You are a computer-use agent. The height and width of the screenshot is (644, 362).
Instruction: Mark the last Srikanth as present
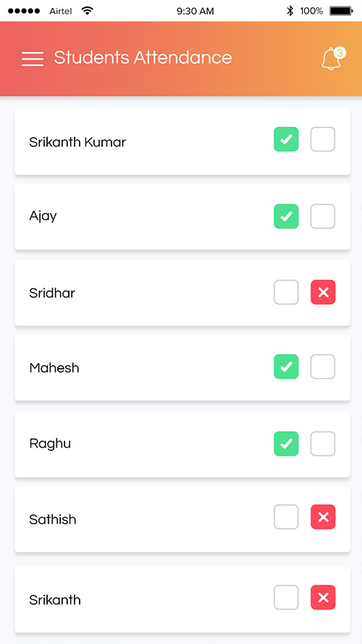tap(286, 597)
